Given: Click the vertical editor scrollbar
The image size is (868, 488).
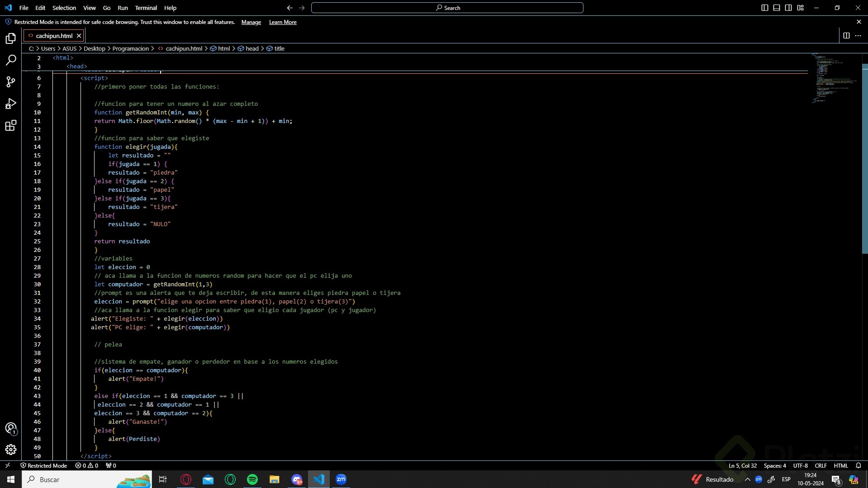Looking at the screenshot, I should point(865,158).
